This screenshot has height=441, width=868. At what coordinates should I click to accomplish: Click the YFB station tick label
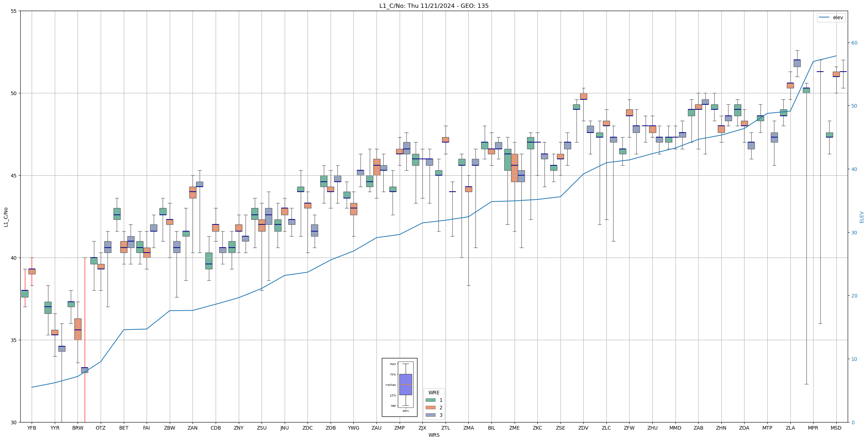point(32,428)
